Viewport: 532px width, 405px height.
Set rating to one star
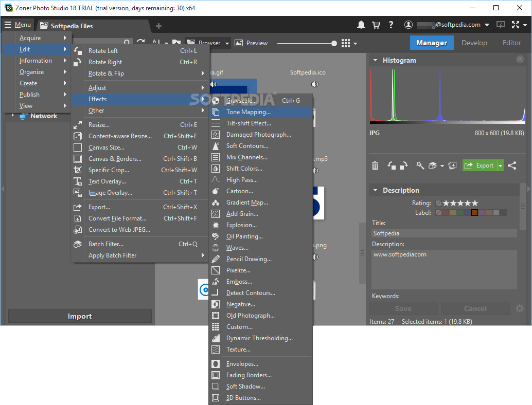tap(446, 203)
